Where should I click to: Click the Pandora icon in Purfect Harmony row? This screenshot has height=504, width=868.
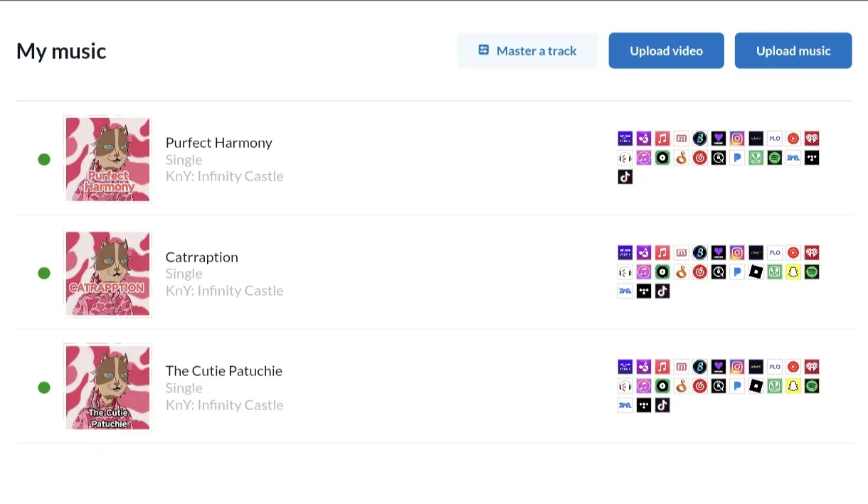(x=737, y=158)
